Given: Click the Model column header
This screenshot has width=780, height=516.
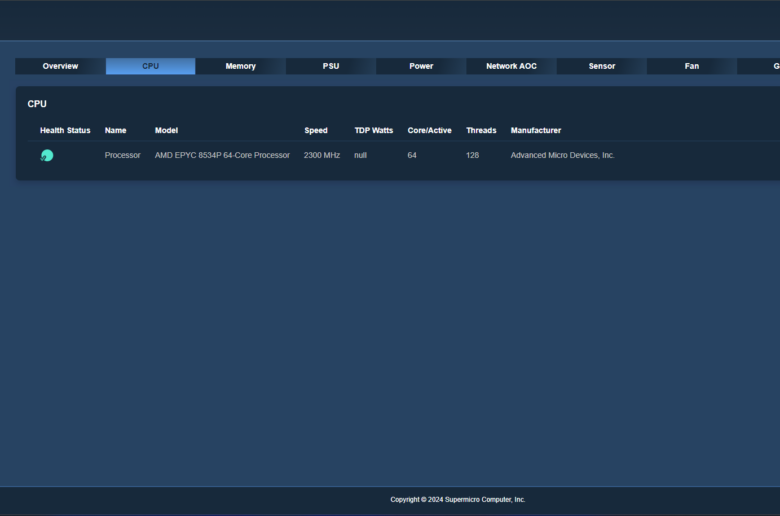Looking at the screenshot, I should 166,130.
